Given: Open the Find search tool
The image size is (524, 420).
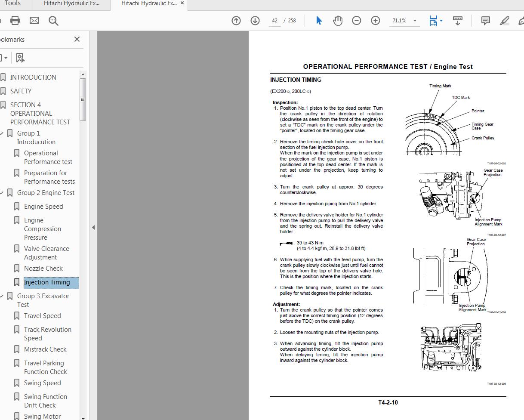Looking at the screenshot, I should click(53, 20).
